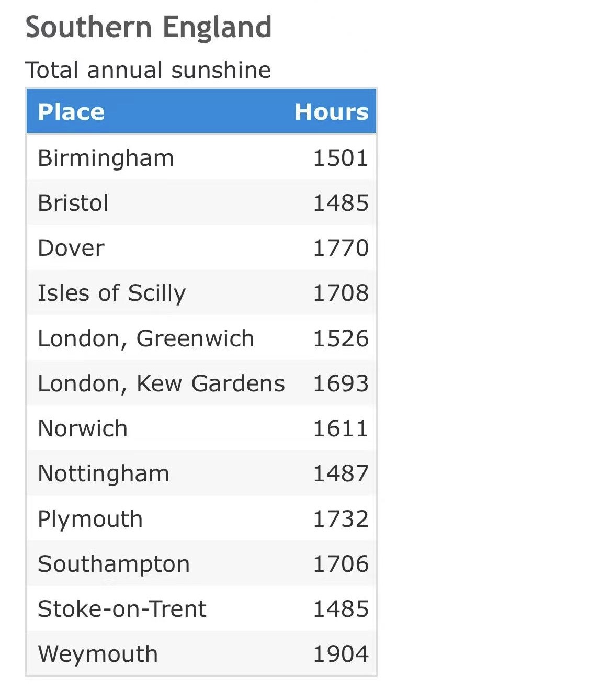
Task: Click the Place column header
Action: 71,112
